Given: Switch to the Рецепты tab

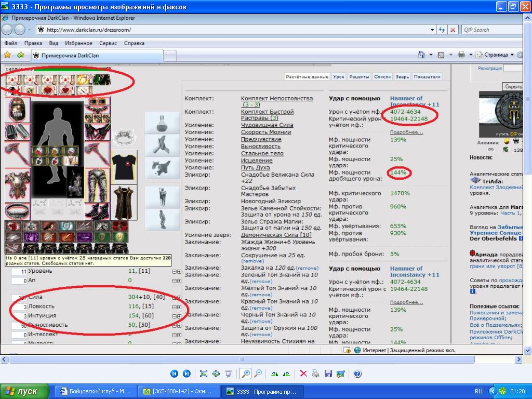Looking at the screenshot, I should point(359,77).
